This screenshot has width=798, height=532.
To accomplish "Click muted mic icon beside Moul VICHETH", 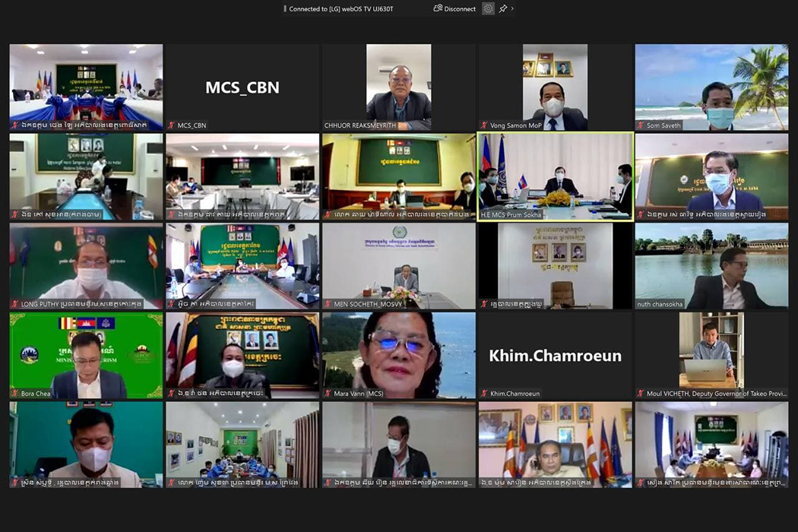I will coord(640,394).
